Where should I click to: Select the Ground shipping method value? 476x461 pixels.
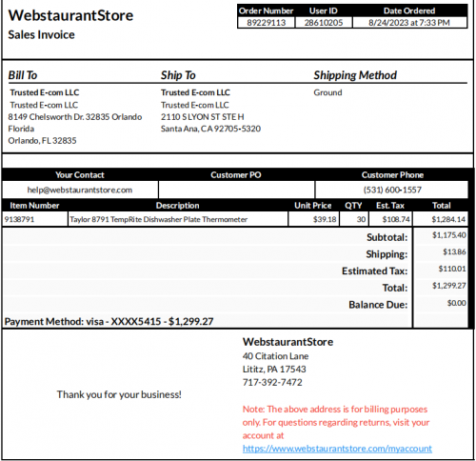327,92
